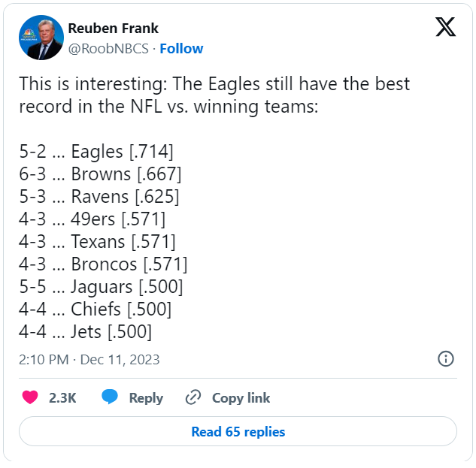Click the '5-2 ... Eagles [.714]' line

coord(96,152)
